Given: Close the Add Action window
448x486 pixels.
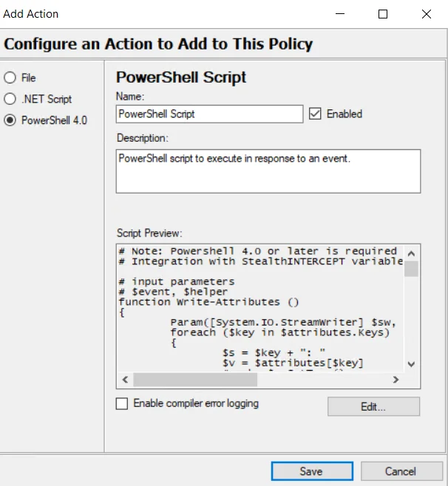Looking at the screenshot, I should point(427,14).
